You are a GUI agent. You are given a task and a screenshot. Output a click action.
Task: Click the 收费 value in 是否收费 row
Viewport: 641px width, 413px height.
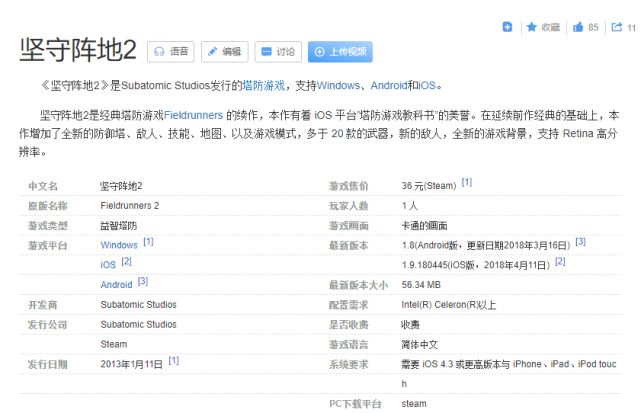[x=410, y=325]
